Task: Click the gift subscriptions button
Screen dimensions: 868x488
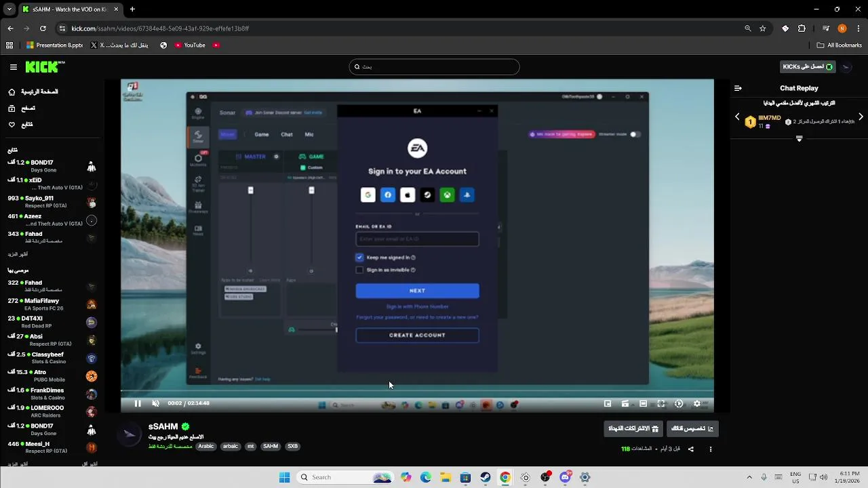Action: click(x=633, y=428)
